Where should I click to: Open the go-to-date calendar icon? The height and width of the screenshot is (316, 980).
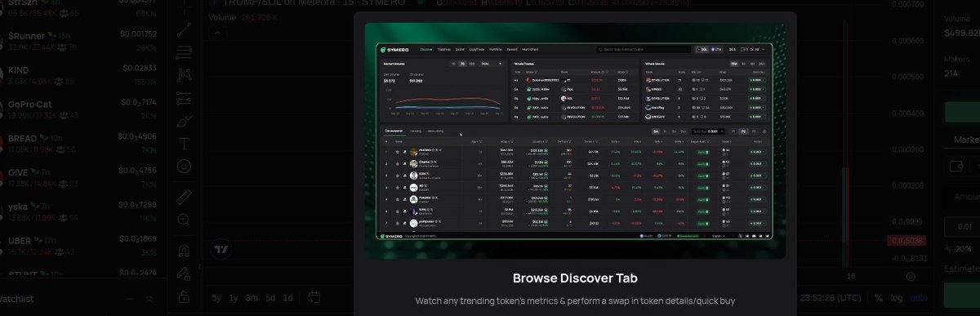pos(314,297)
